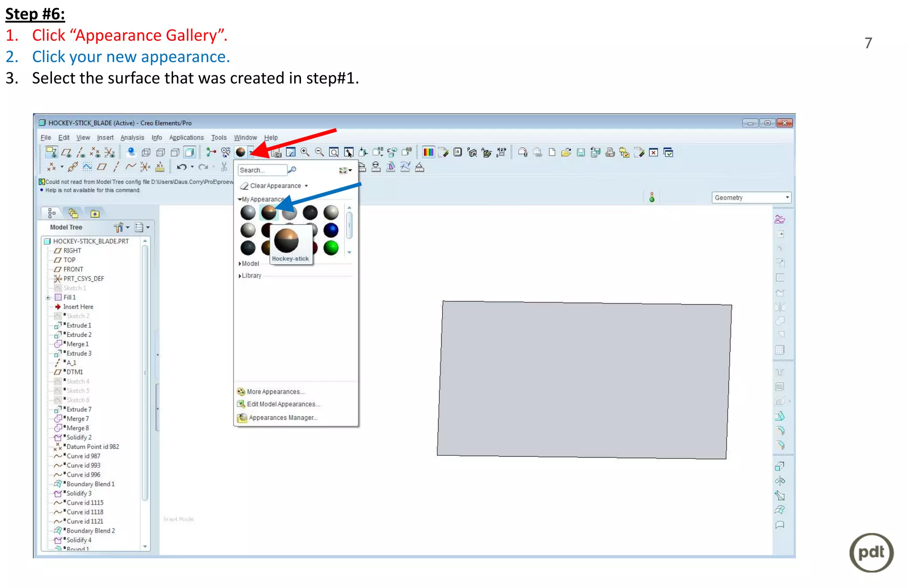Image resolution: width=909 pixels, height=588 pixels.
Task: Open Appearances Manager entry
Action: point(283,418)
